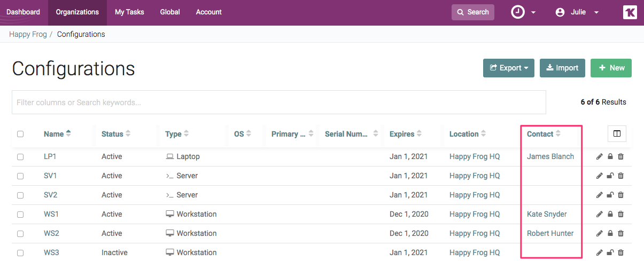Click the edit pencil icon for LP1

click(x=599, y=156)
